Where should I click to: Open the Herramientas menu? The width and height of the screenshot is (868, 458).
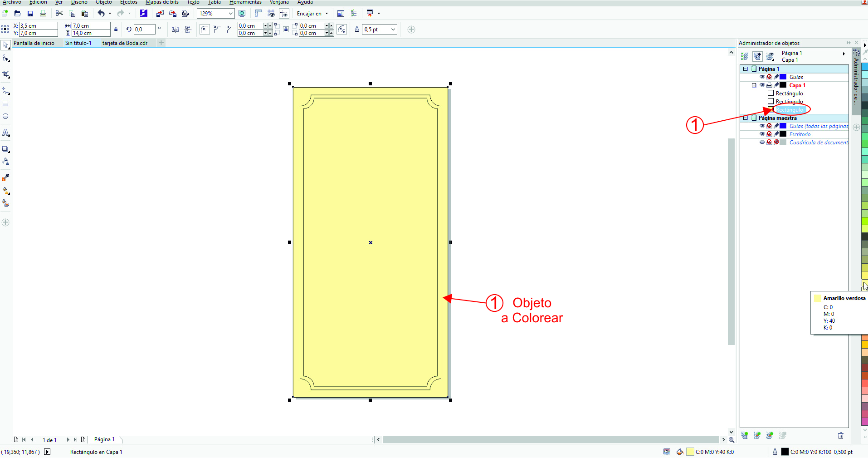(245, 2)
